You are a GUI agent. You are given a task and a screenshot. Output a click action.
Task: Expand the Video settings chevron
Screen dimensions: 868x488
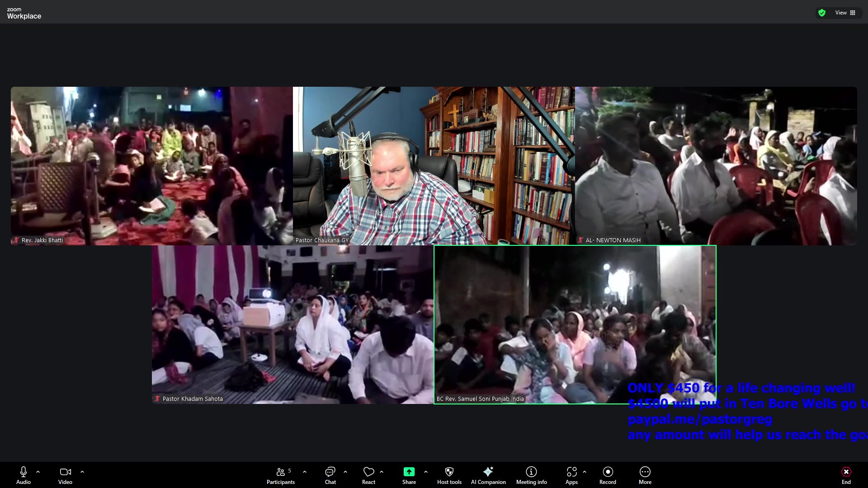(x=82, y=472)
